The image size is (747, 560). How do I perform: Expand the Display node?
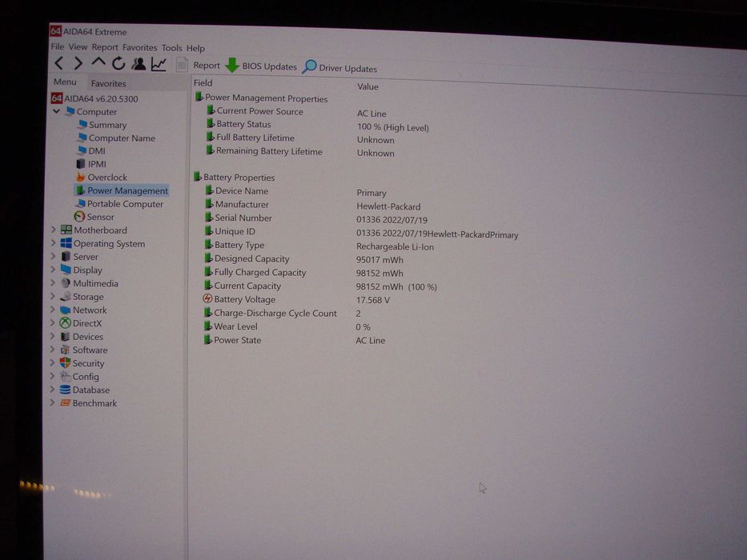tap(54, 270)
